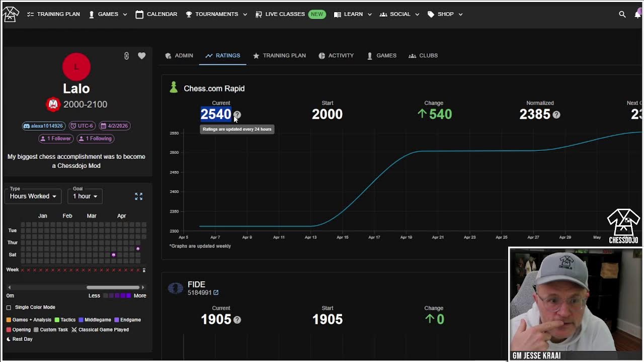Click the heart favorite icon on profile card
The width and height of the screenshot is (644, 362).
coord(142,56)
